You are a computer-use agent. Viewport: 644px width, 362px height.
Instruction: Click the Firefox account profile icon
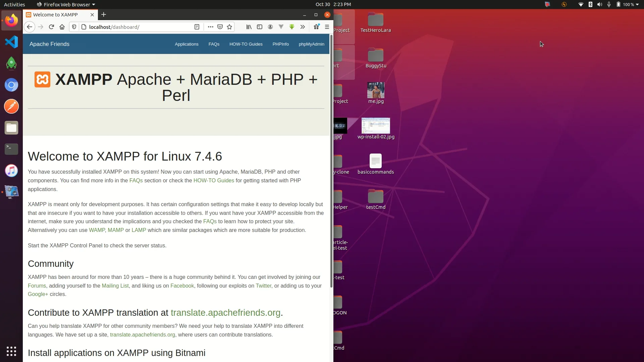point(270,27)
